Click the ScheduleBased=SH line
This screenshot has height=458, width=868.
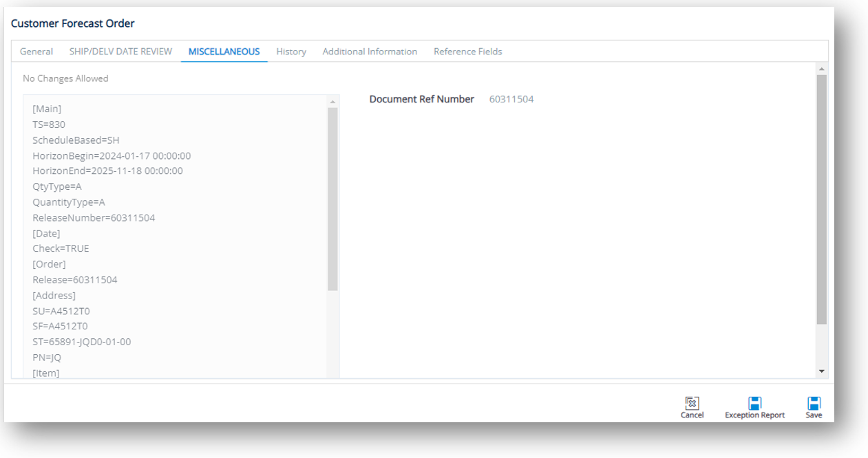76,140
